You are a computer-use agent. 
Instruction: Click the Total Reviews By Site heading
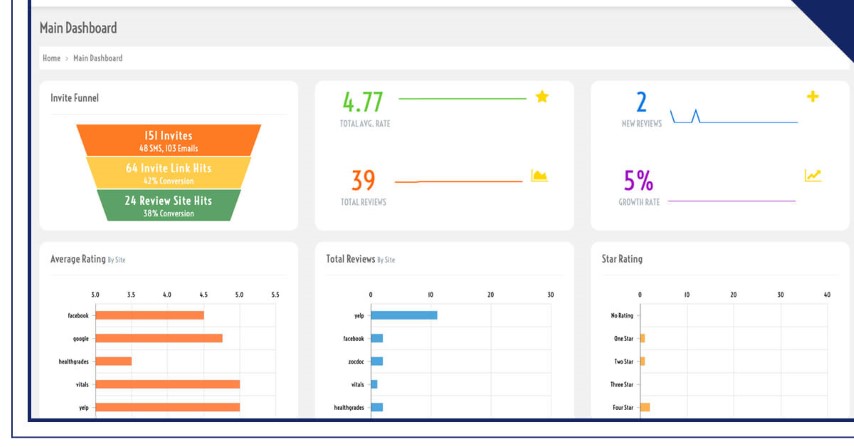[361, 259]
